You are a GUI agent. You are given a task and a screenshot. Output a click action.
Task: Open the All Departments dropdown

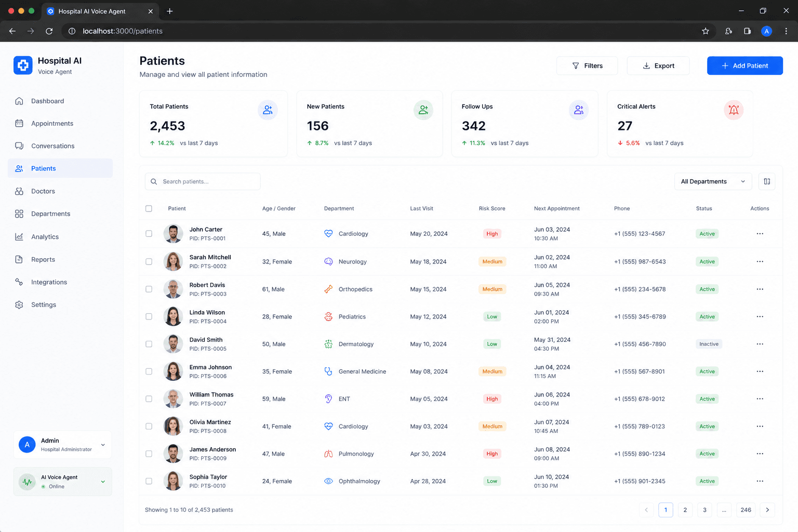tap(713, 181)
